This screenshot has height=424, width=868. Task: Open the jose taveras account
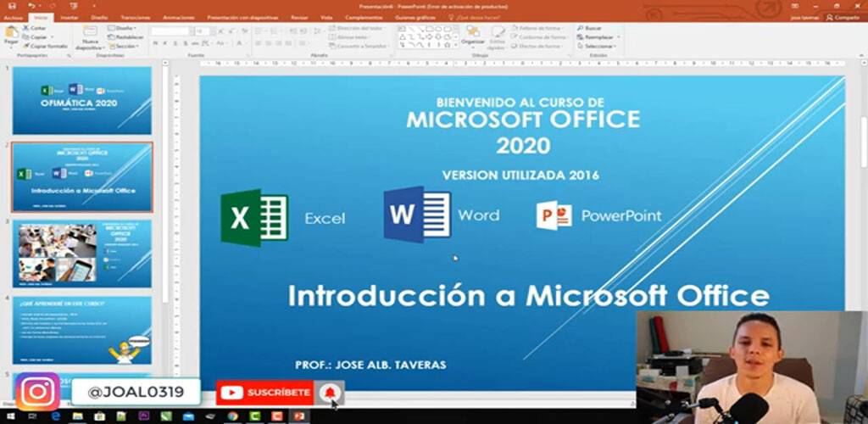tap(805, 18)
